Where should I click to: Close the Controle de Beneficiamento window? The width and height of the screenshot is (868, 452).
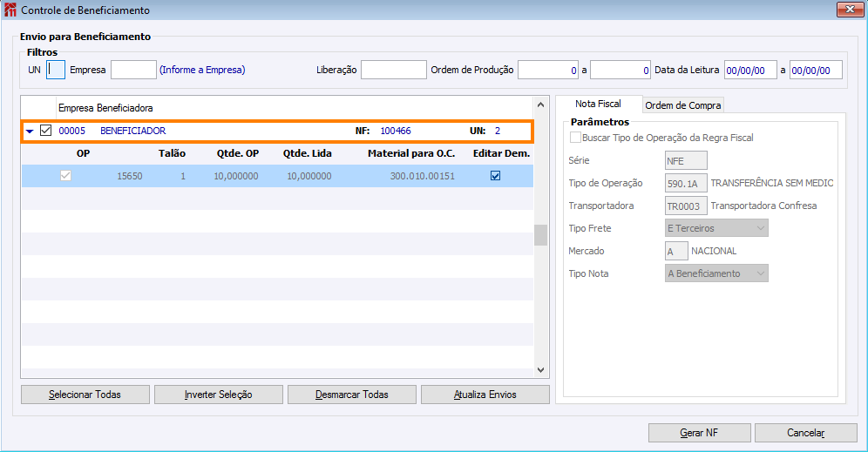click(x=850, y=9)
